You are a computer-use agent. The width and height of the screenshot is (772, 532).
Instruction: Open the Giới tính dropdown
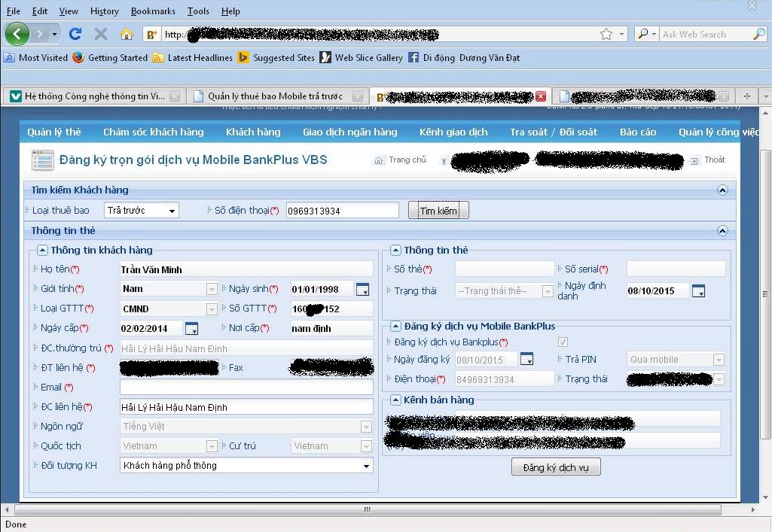click(x=169, y=289)
